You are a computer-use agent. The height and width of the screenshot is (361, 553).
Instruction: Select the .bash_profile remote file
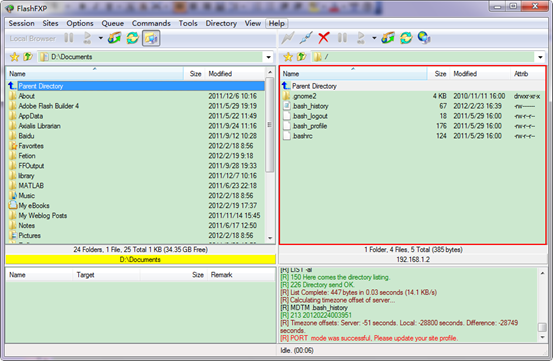point(310,126)
